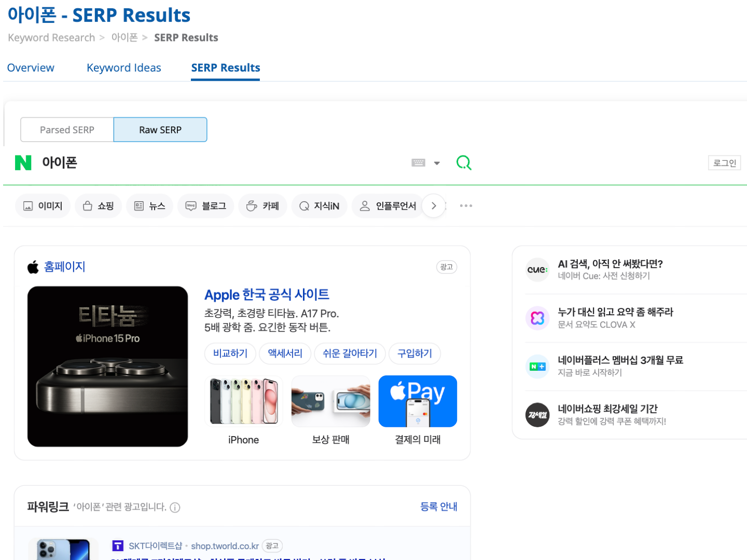Screen dimensions: 747x560
Task: Open SKT다이렉트샵 shop.tworld.co.kr link
Action: pyautogui.click(x=193, y=546)
